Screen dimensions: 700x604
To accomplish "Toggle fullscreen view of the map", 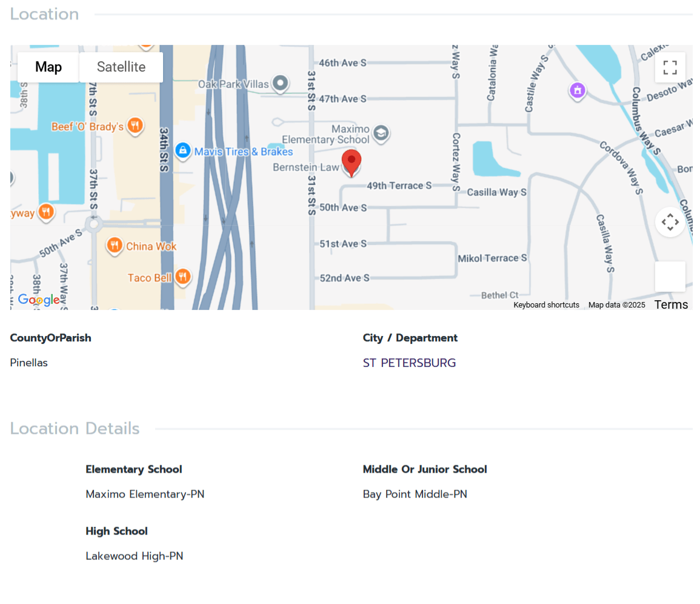I will tap(670, 67).
